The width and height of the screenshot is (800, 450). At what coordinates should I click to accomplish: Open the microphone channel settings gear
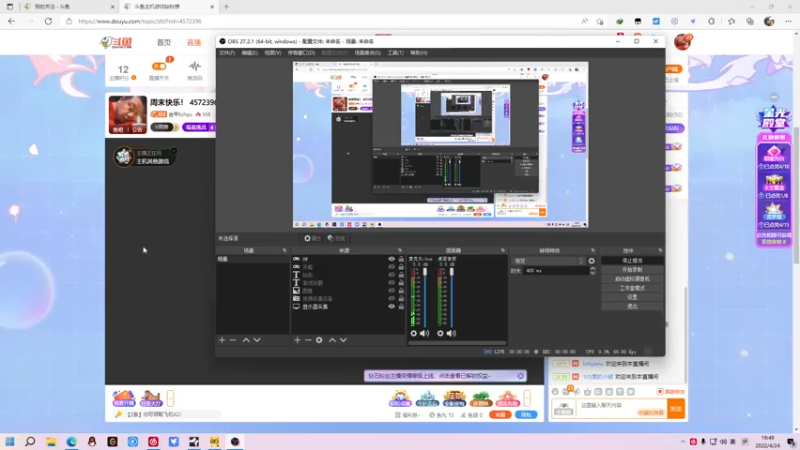413,333
